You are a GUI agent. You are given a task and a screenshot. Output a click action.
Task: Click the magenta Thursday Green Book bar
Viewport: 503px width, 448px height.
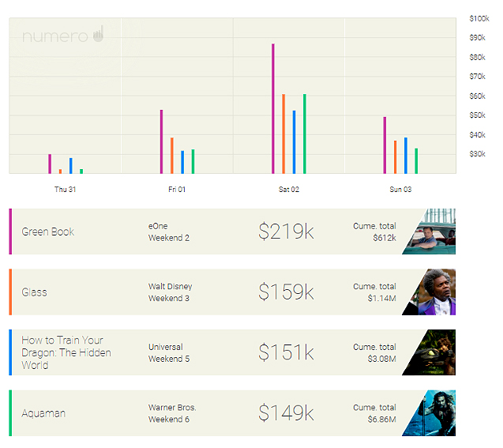(x=50, y=164)
